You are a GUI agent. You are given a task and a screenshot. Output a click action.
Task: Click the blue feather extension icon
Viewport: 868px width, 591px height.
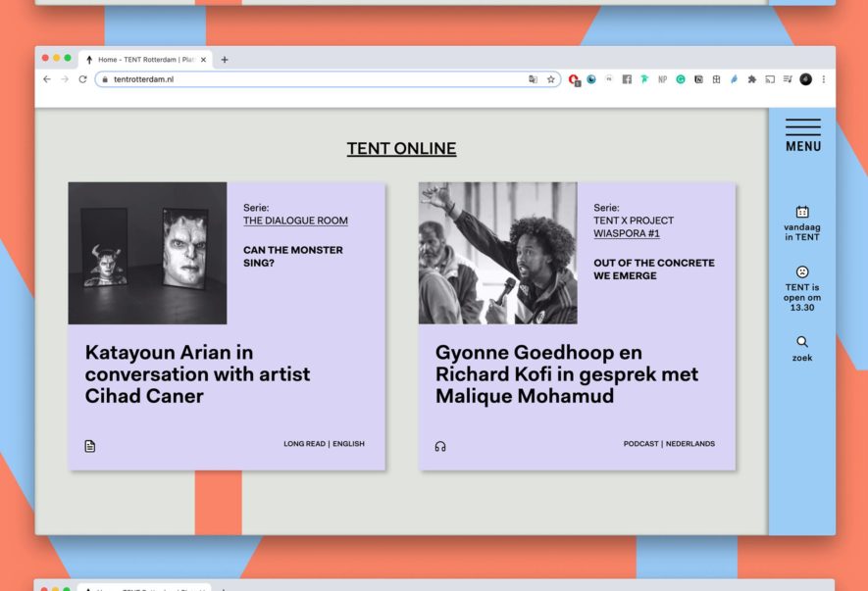(734, 79)
